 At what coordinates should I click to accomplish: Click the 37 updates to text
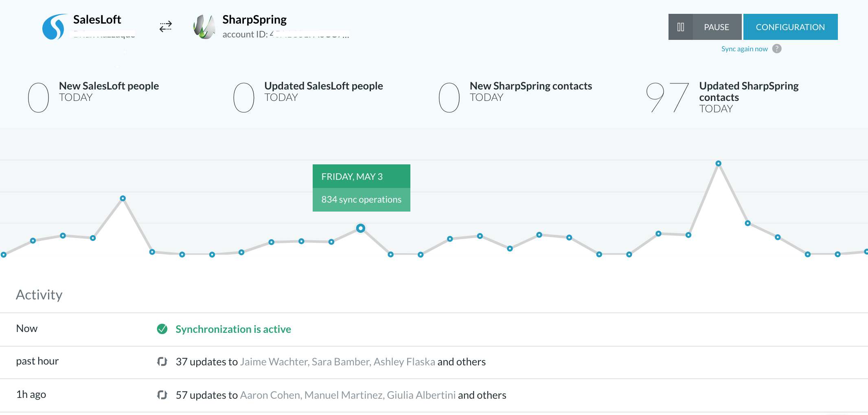(207, 362)
